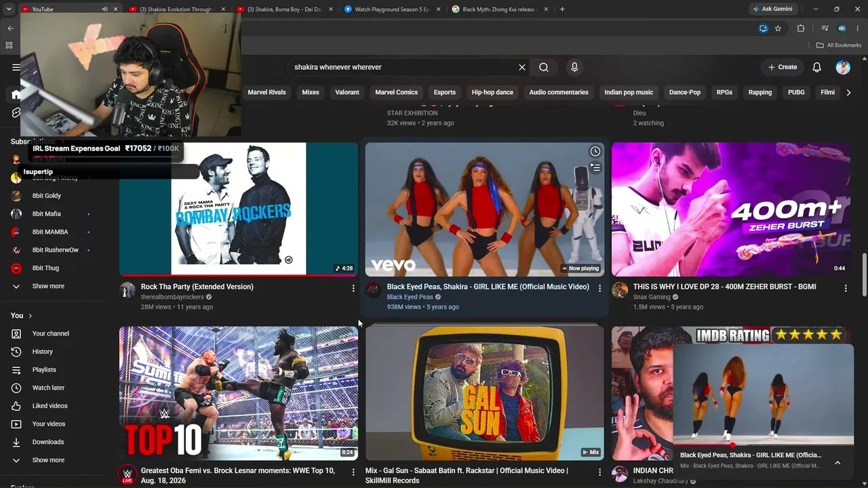
Task: Open the Bombay Rockers video thumbnail
Action: coord(239,209)
